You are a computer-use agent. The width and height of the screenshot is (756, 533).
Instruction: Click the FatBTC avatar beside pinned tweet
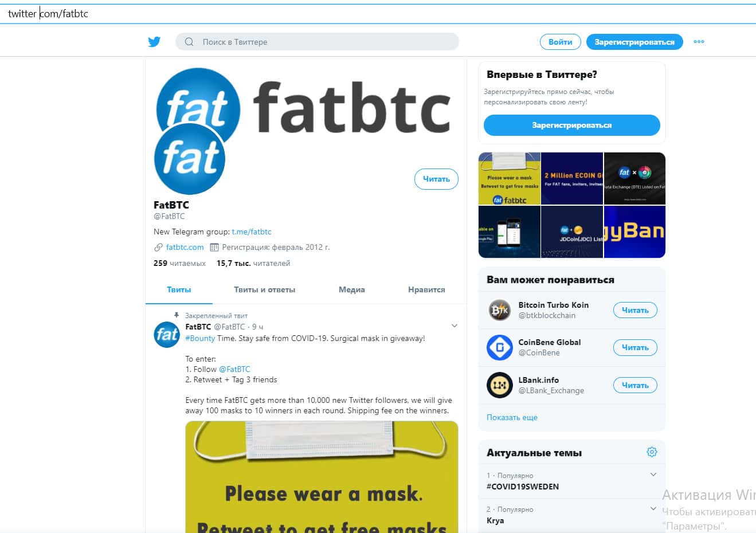coord(167,335)
